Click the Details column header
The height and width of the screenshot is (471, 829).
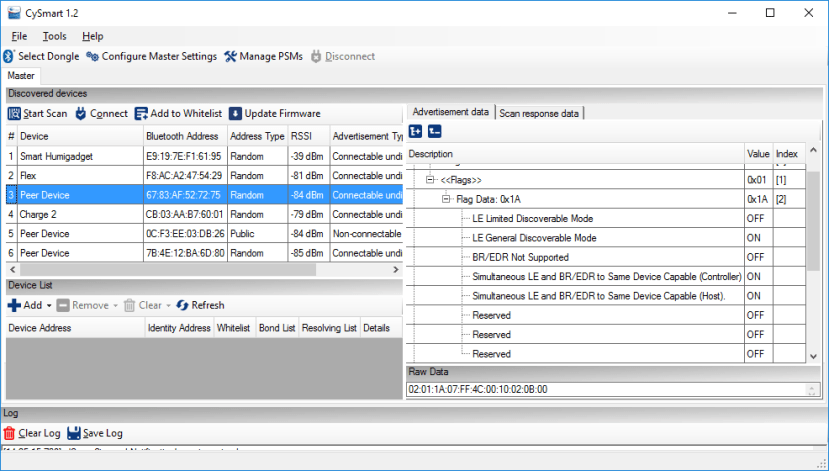tap(381, 328)
